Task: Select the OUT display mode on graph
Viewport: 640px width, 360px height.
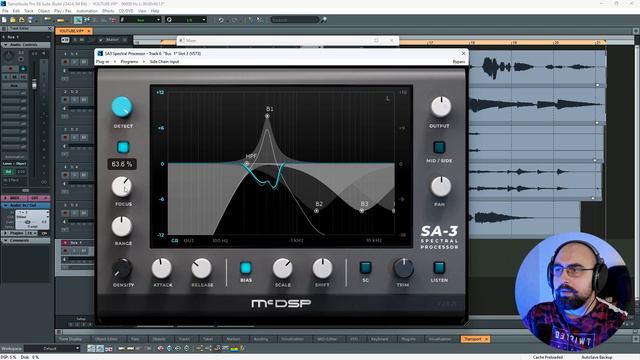Action: click(189, 240)
